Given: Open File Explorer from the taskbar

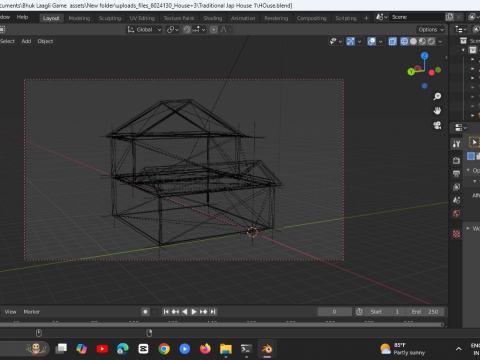Looking at the screenshot, I should click(x=226, y=349).
